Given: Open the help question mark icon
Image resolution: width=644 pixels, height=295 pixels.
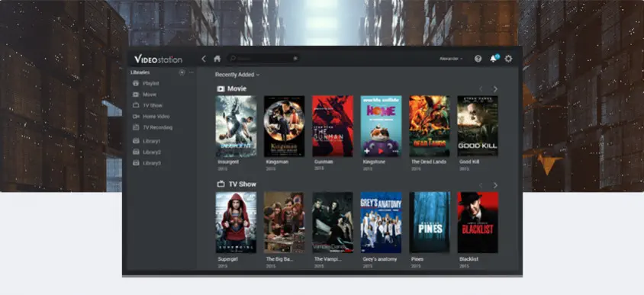Looking at the screenshot, I should [x=478, y=59].
